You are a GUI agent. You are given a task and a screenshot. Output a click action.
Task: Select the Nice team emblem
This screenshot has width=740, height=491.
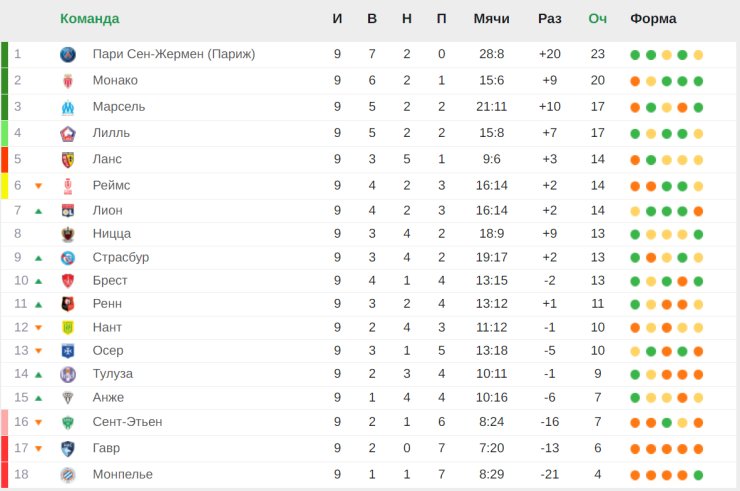coord(68,234)
